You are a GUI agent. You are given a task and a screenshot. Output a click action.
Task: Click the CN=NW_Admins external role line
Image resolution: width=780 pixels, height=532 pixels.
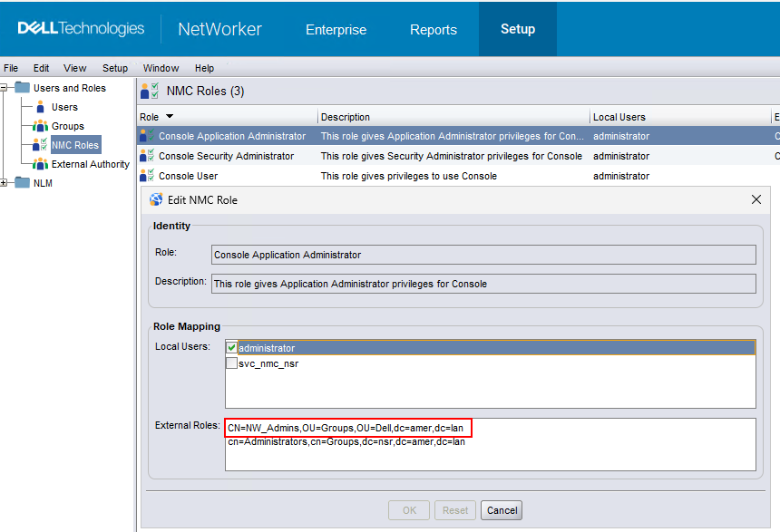[x=346, y=428]
